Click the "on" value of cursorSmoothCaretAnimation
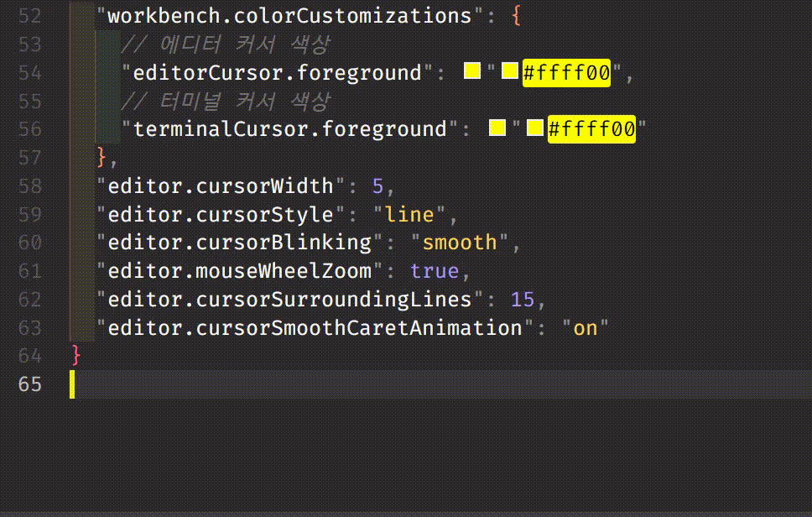Screen dimensions: 812x517 click(x=586, y=328)
